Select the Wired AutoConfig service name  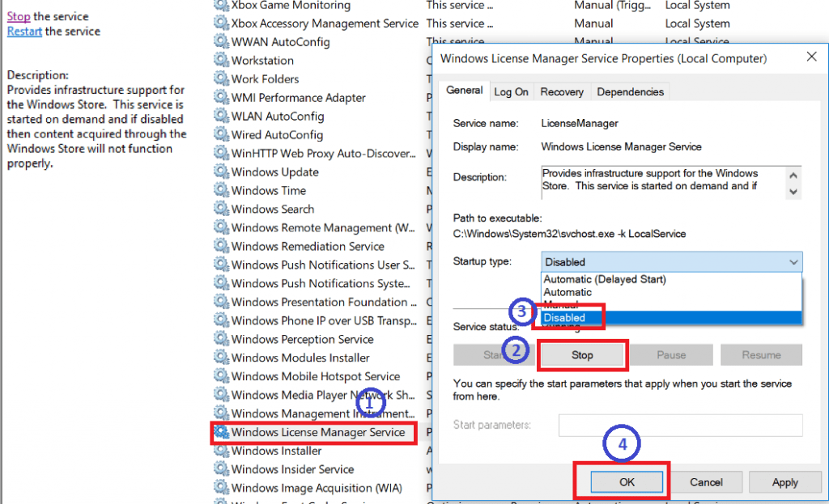tap(277, 135)
